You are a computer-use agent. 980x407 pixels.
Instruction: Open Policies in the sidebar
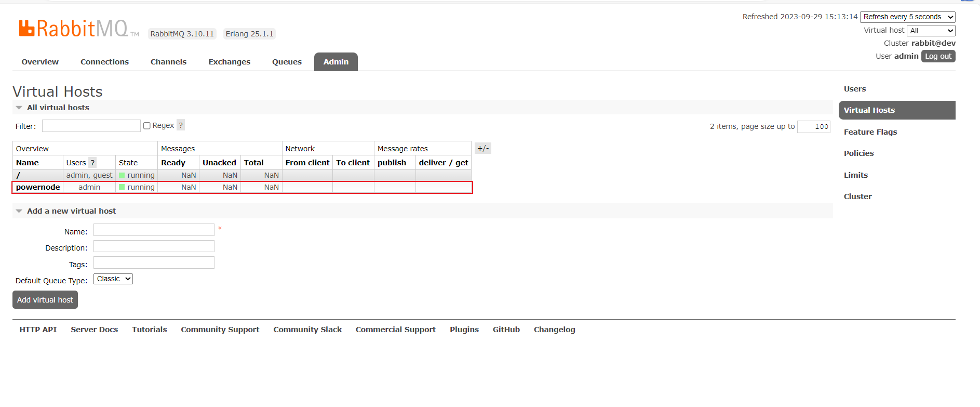coord(859,153)
